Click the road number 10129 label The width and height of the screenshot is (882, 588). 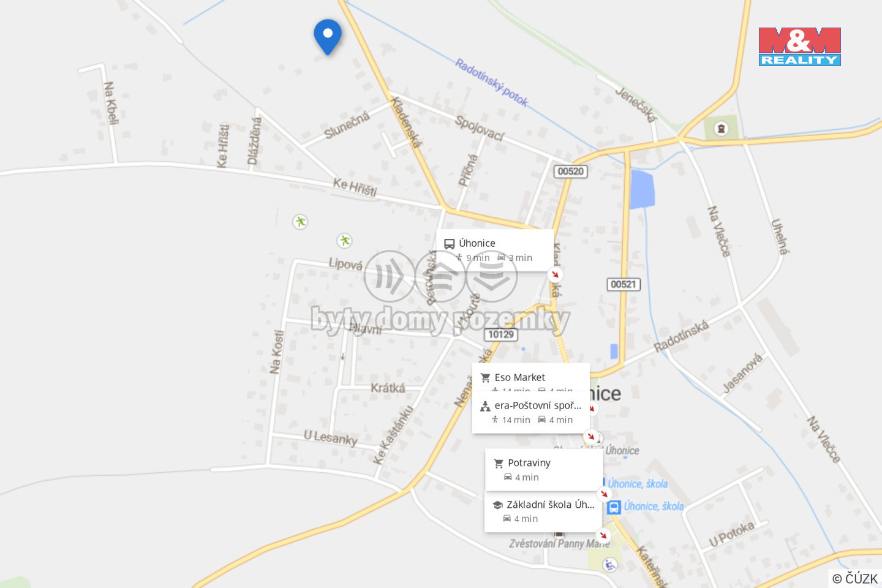click(501, 334)
